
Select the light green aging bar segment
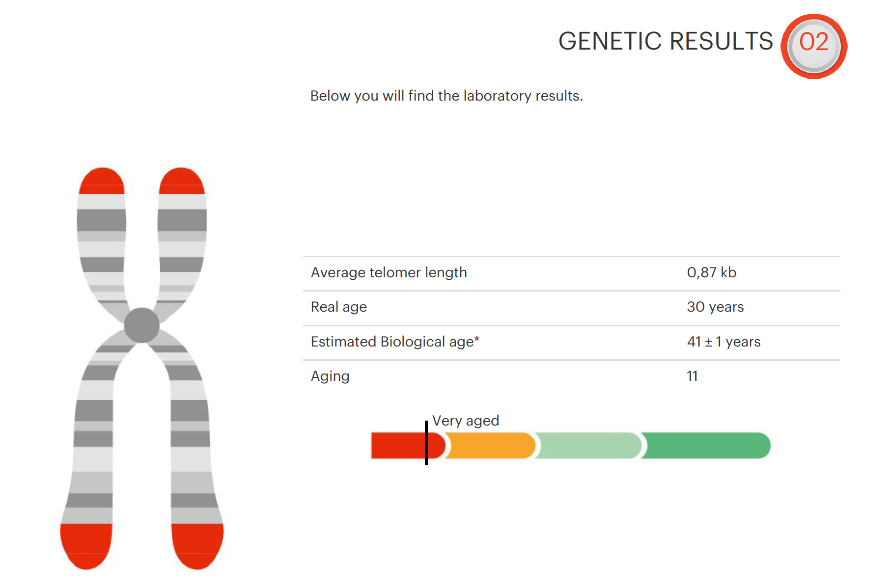(x=588, y=446)
